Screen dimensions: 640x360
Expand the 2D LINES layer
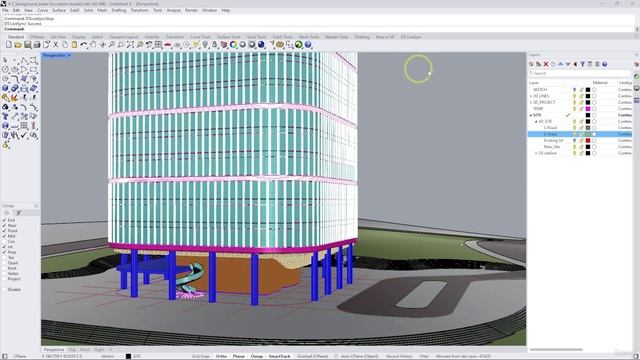(x=531, y=96)
